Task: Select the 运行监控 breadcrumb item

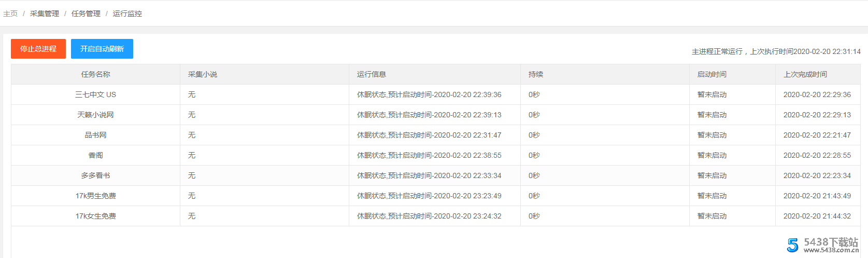Action: pos(127,13)
